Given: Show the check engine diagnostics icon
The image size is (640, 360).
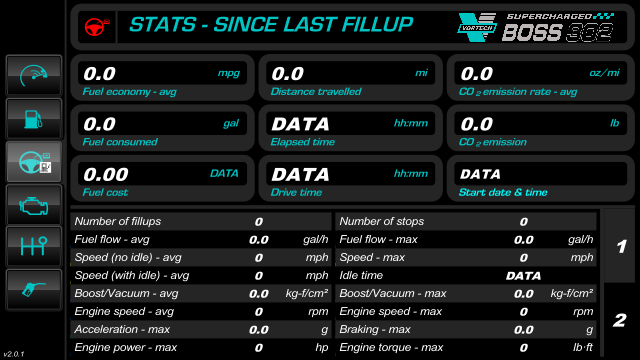Looking at the screenshot, I should (34, 204).
